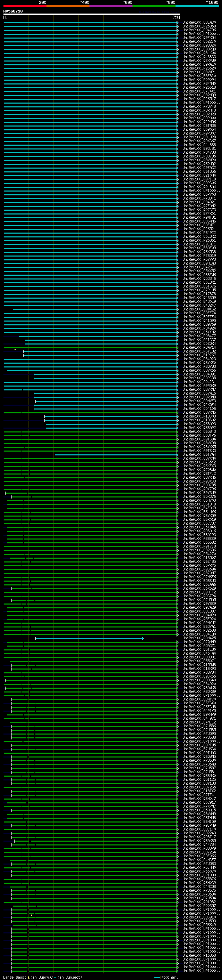Select hit label UniRef100_A7QYF8
The height and width of the screenshot is (980, 222).
coord(199,106)
